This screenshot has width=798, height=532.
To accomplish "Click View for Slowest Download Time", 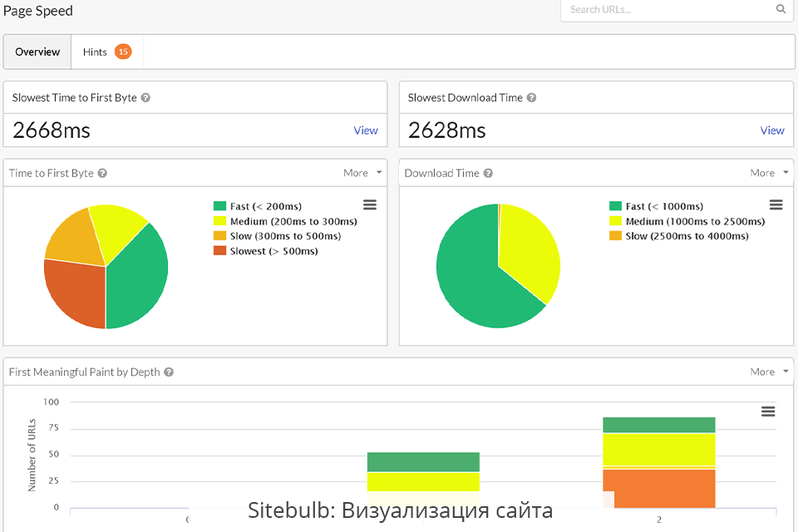I will point(772,131).
